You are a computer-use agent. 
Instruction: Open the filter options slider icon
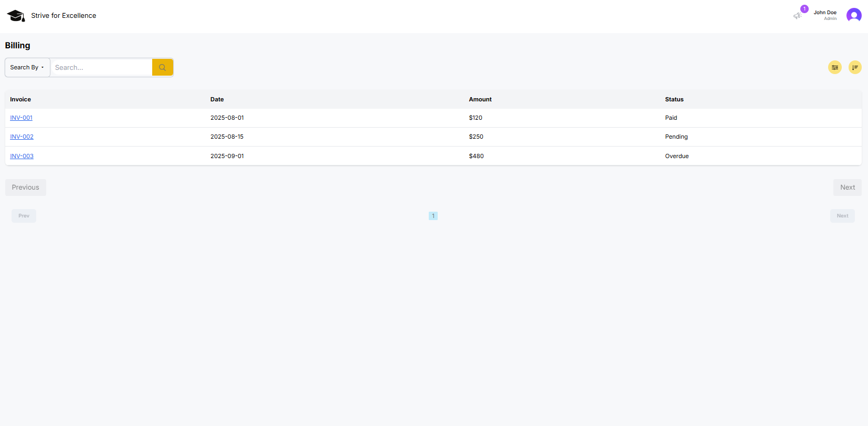(834, 67)
